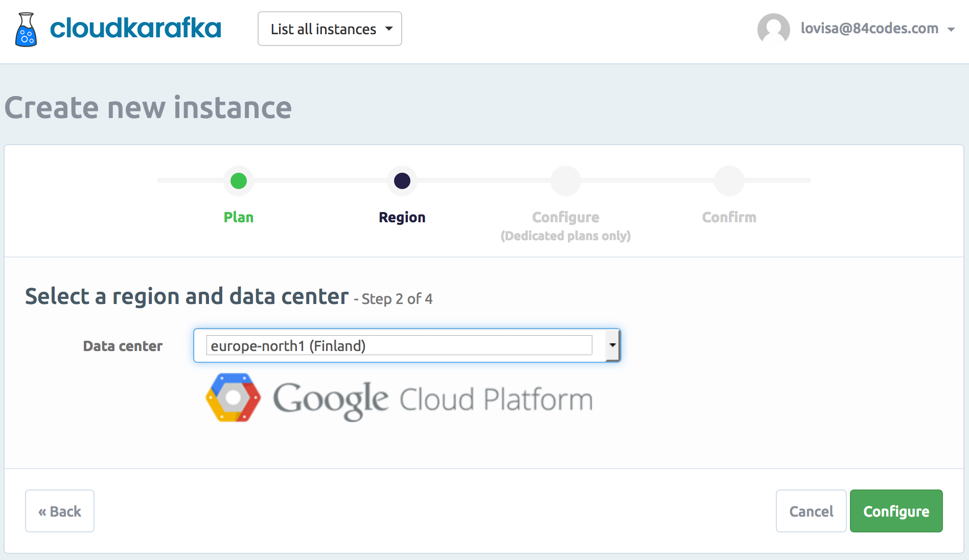Click the Step 2 of 4 text
The width and height of the screenshot is (969, 560).
click(x=397, y=299)
